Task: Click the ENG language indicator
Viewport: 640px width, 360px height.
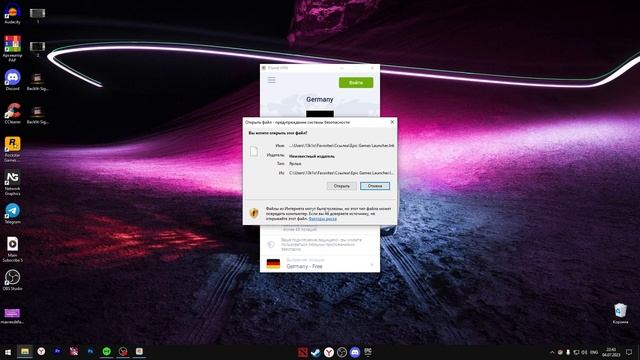Action: (594, 352)
